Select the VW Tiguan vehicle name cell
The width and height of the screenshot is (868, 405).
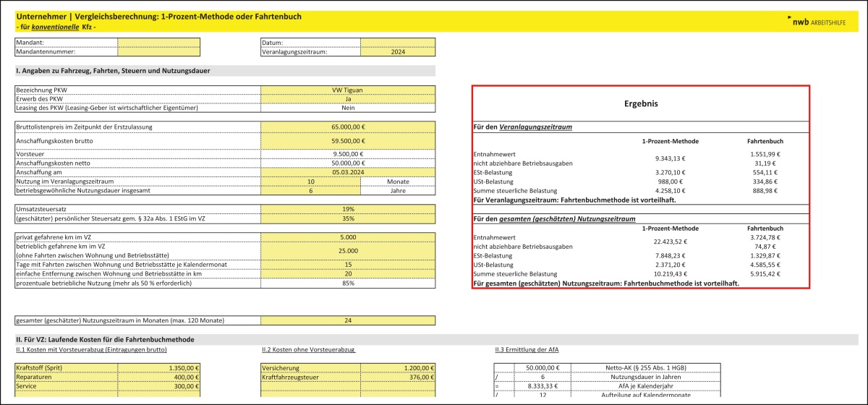(348, 90)
